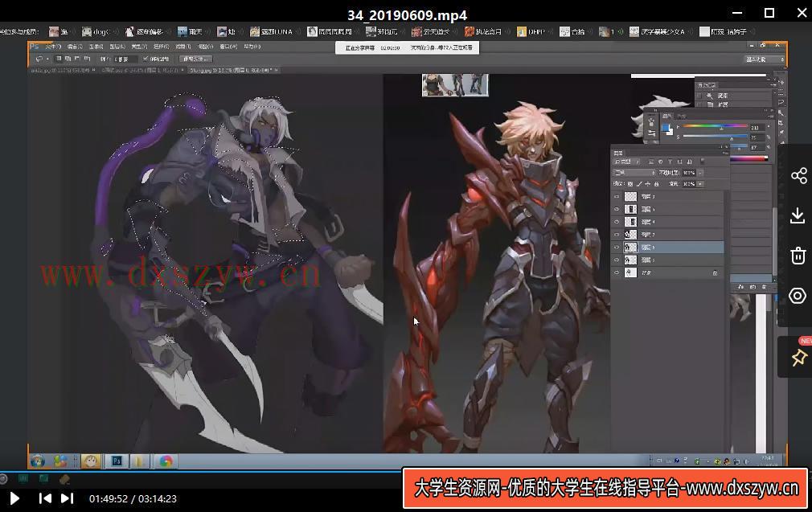Skip to the next video
Screen dimensions: 812x512
tap(68, 498)
